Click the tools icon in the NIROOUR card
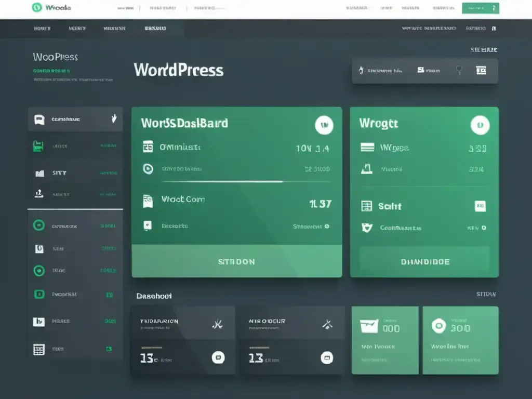Screen dimensions: 532x399 327,324
